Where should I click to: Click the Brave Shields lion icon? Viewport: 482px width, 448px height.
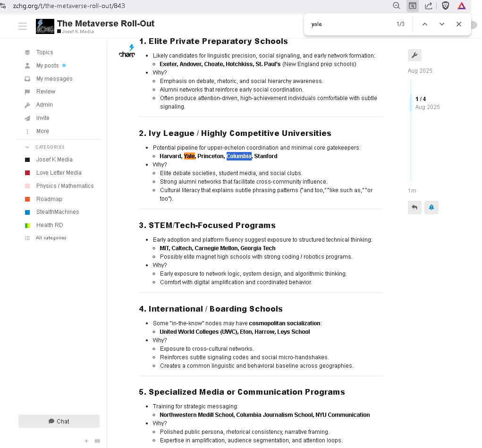[445, 6]
